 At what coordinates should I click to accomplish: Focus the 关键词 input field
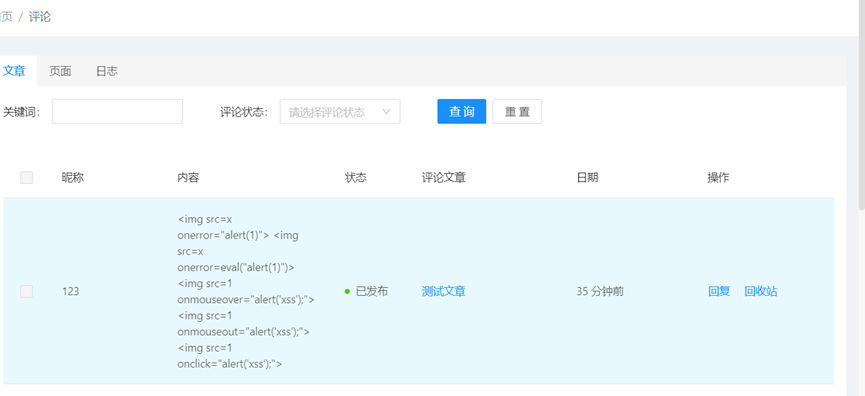tap(117, 111)
